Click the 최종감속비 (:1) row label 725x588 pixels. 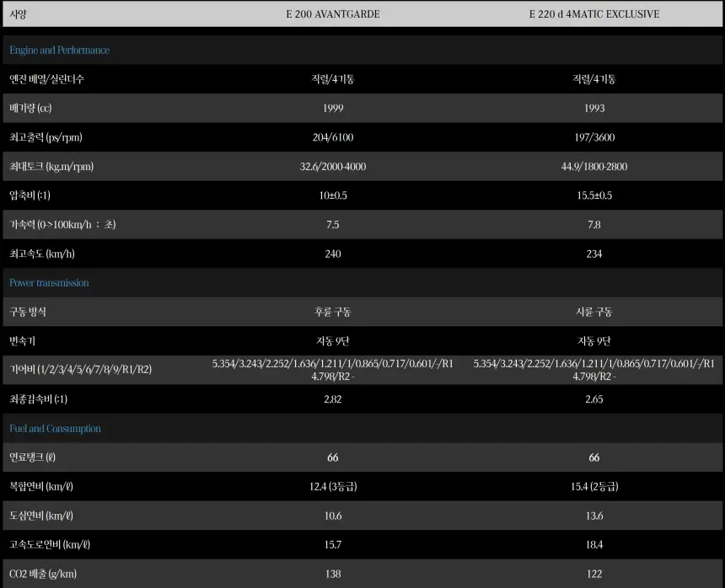click(x=39, y=399)
